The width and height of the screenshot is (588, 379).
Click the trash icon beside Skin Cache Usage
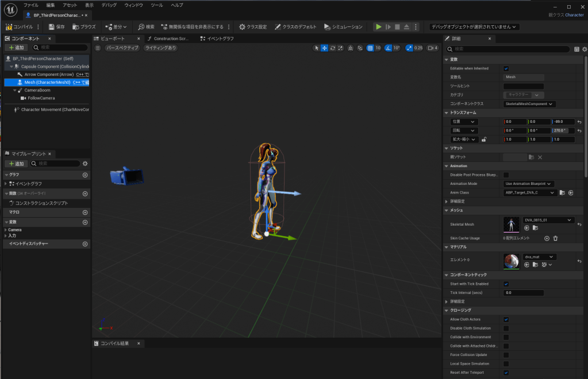(x=555, y=238)
